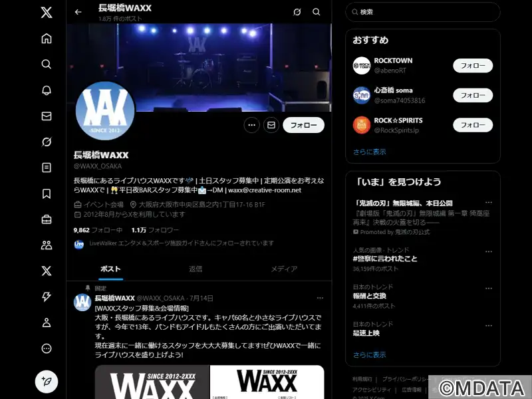This screenshot has height=399, width=532.
Task: Click the X logo at top of sidebar
Action: pos(47,13)
